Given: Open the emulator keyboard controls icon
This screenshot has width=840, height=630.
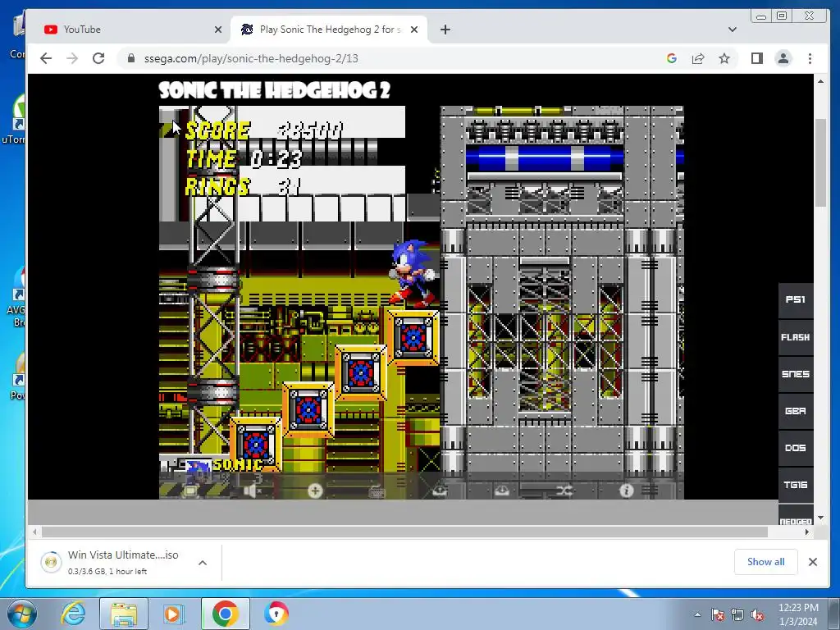Looking at the screenshot, I should pyautogui.click(x=377, y=491).
